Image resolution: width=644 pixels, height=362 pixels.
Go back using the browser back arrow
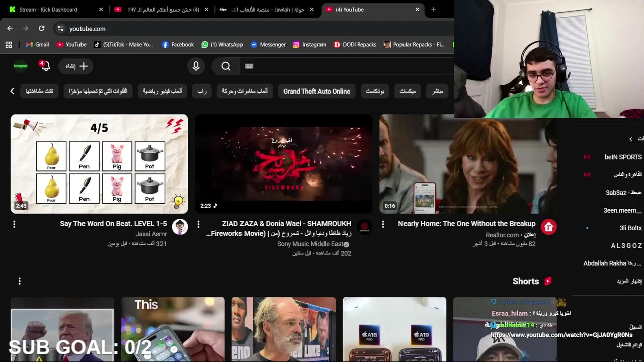10,29
